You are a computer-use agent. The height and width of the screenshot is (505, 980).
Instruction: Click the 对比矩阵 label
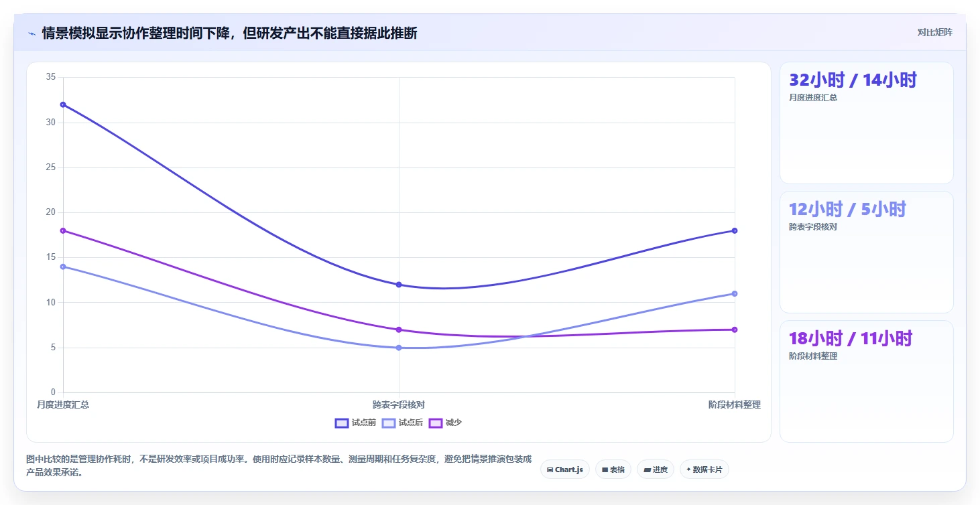coord(934,32)
